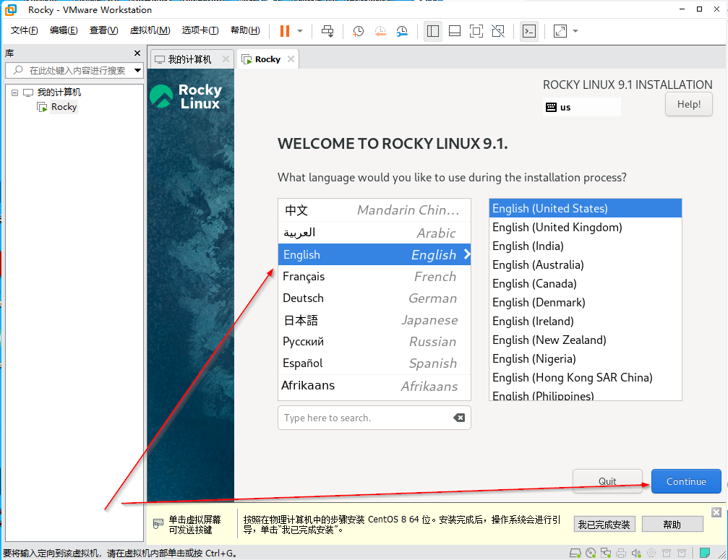The image size is (728, 560).
Task: Click the Quit button
Action: [607, 481]
